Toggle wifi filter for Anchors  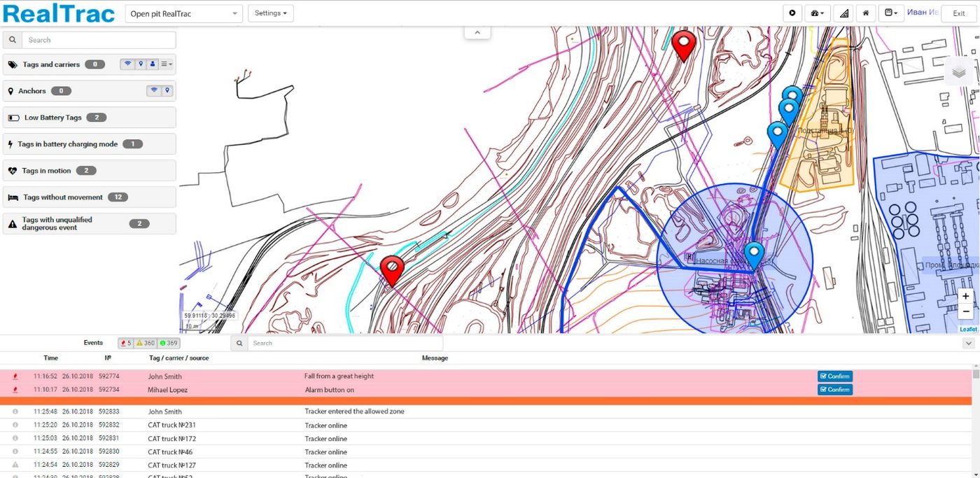pos(154,91)
